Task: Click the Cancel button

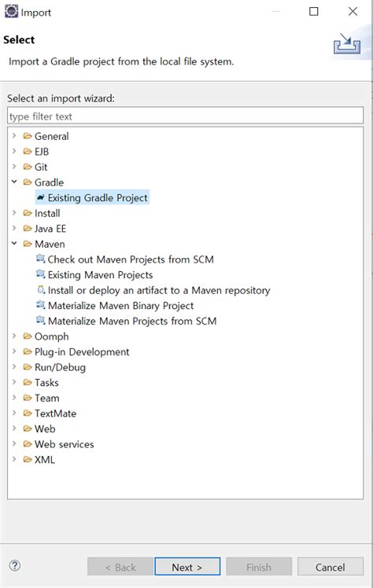Action: point(331,566)
